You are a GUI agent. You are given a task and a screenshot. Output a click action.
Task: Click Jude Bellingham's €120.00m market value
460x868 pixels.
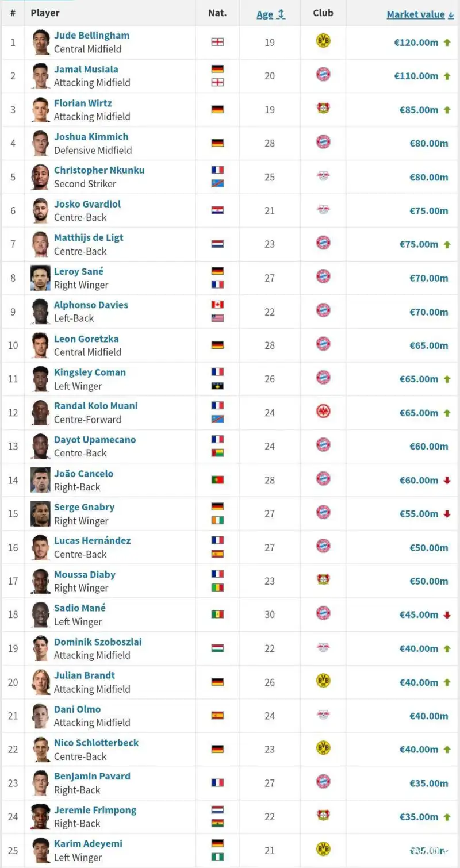(x=416, y=42)
